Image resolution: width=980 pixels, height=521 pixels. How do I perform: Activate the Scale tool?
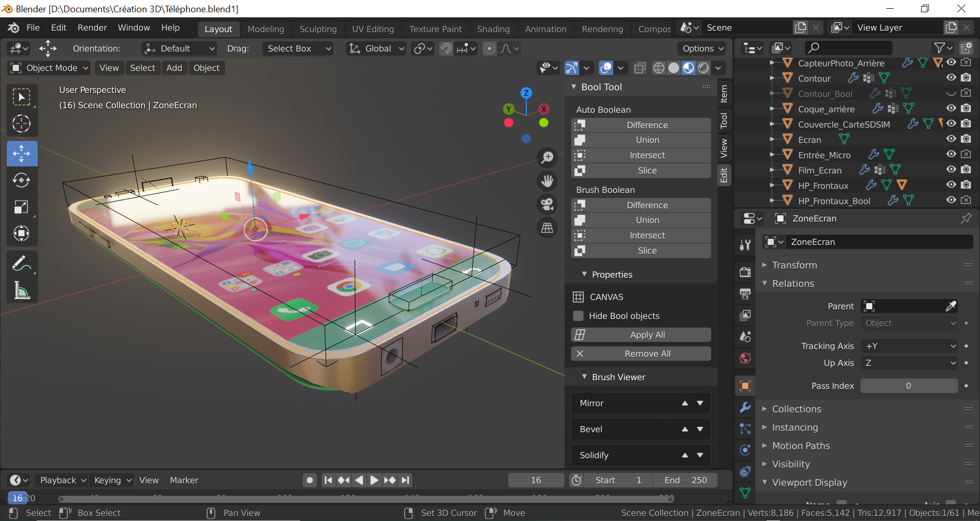tap(22, 207)
